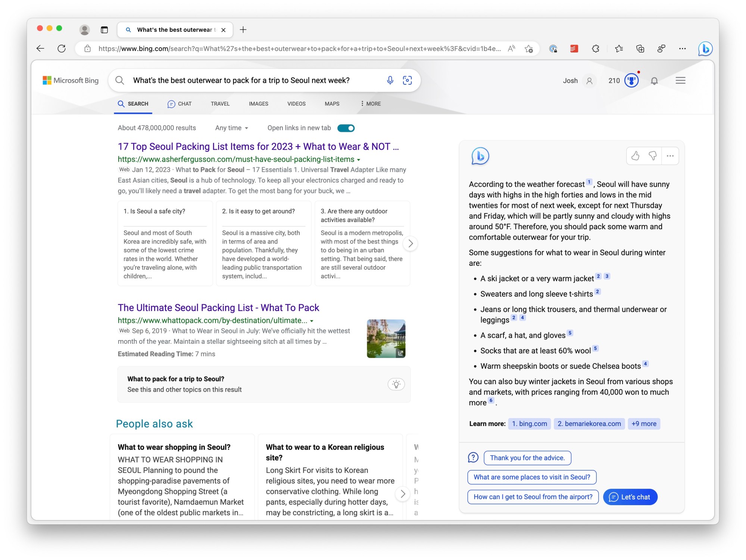Click the lightbulb icon beside topic box
This screenshot has width=746, height=560.
point(396,384)
